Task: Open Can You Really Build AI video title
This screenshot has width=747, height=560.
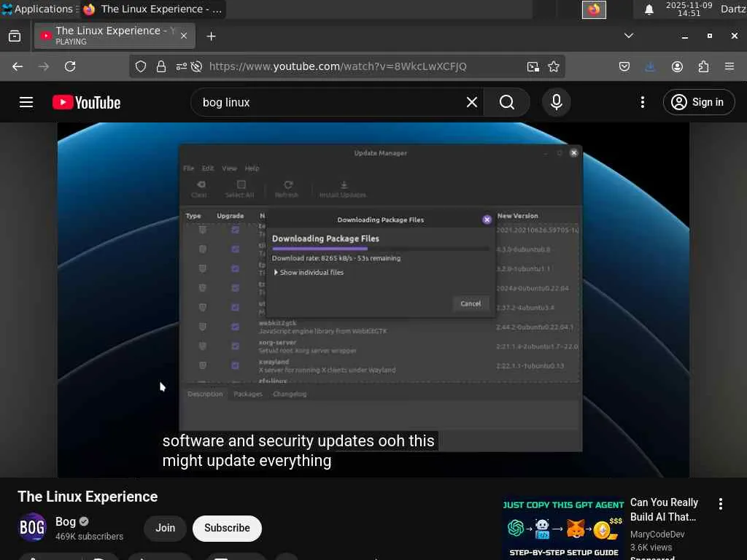Action: pyautogui.click(x=664, y=510)
